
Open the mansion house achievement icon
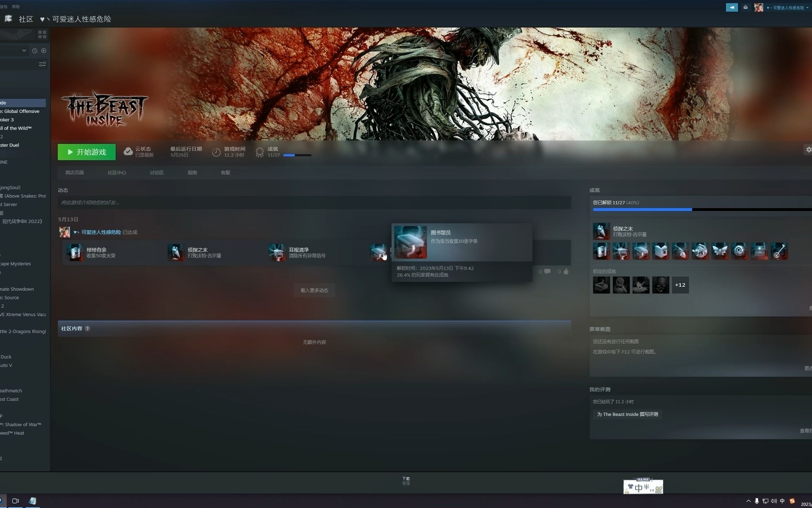[x=759, y=251]
